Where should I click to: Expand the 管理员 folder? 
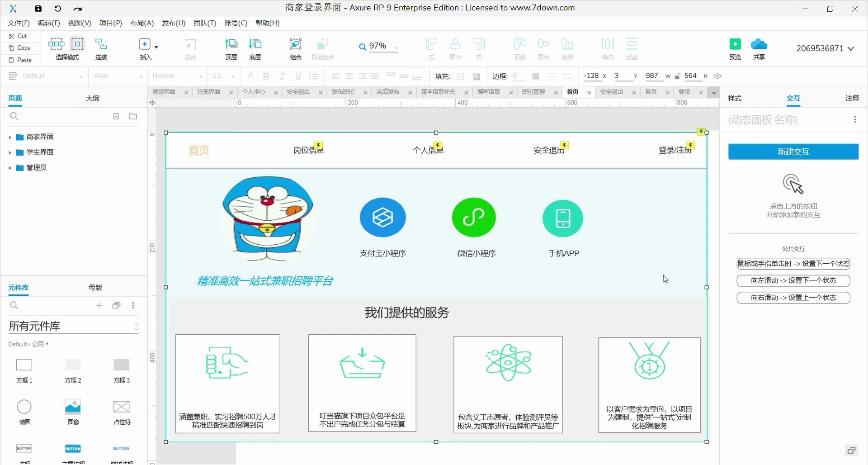click(10, 168)
